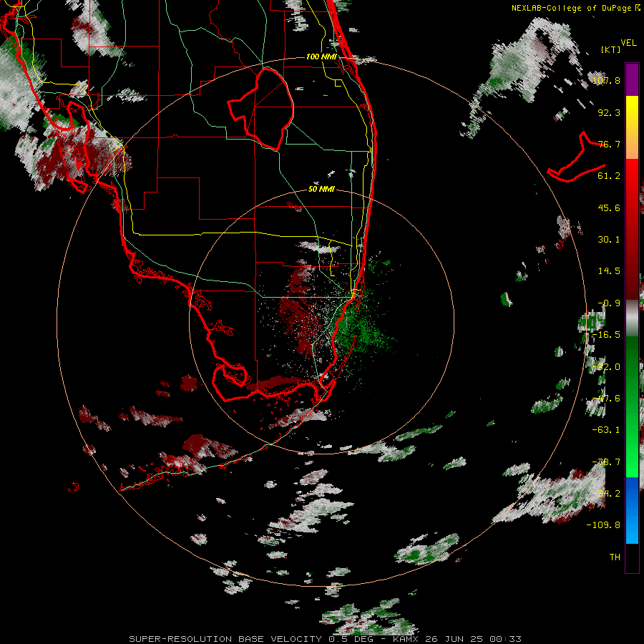Viewport: 644px width, 644px height.
Task: Click the -109.8 legend value
Action: click(603, 525)
